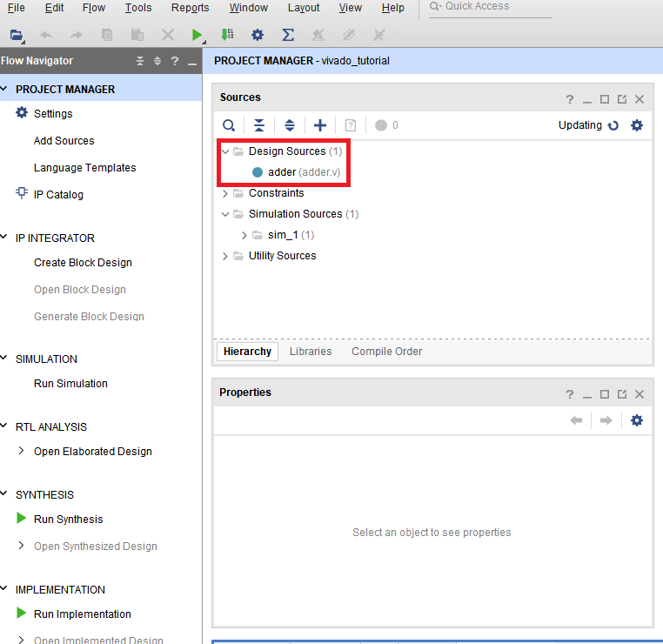The width and height of the screenshot is (663, 644).
Task: Go to previous object in Properties panel
Action: click(x=576, y=420)
